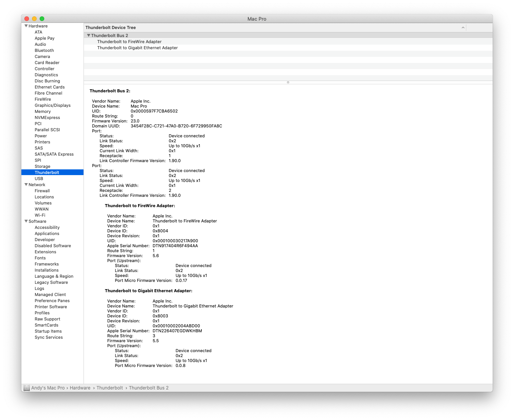The height and width of the screenshot is (420, 514).
Task: Open Frameworks entry
Action: [x=47, y=264]
